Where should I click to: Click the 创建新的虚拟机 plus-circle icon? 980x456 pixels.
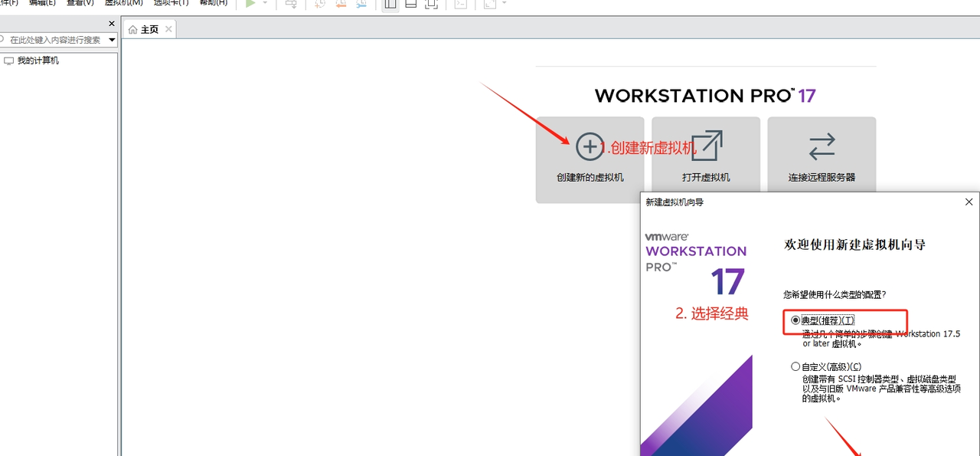(x=590, y=146)
